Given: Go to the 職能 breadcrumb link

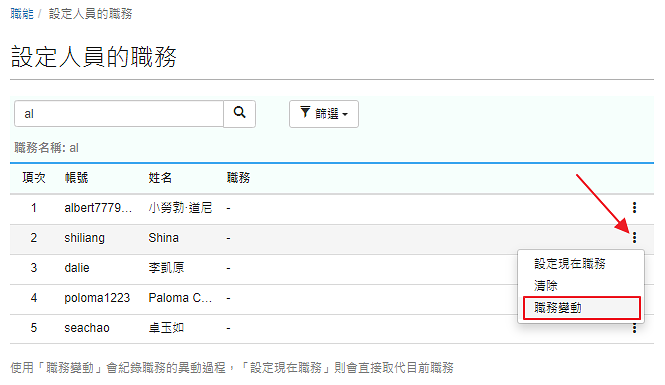Looking at the screenshot, I should pos(22,14).
